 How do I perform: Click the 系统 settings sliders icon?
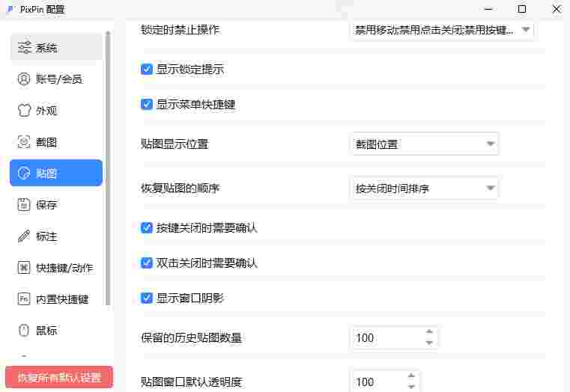point(25,48)
